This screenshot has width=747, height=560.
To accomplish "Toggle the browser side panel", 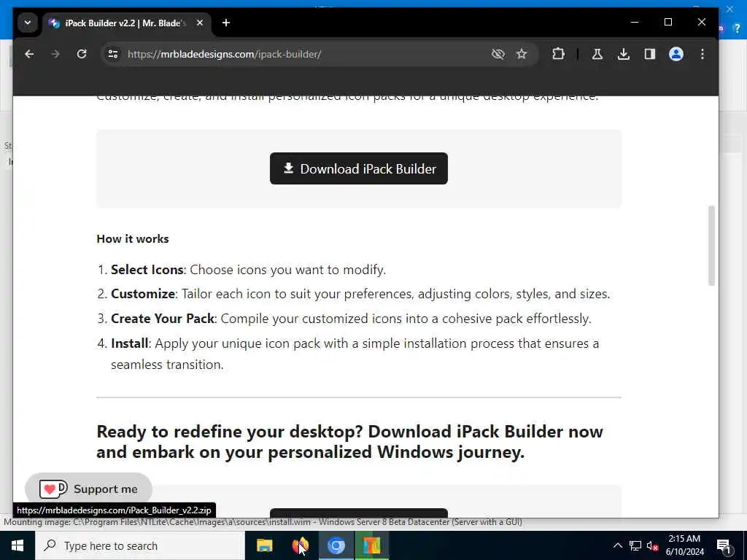I will click(x=650, y=54).
